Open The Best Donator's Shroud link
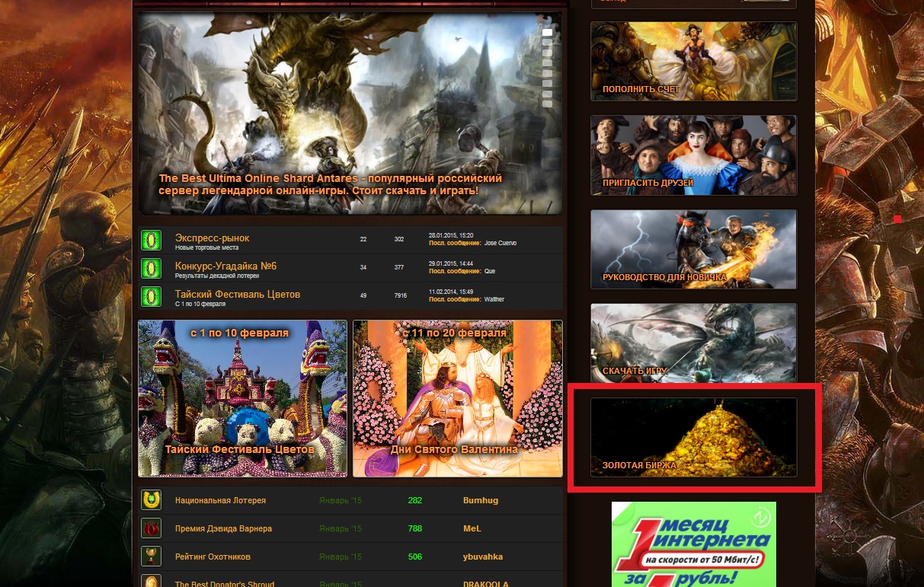This screenshot has width=924, height=587. tap(225, 584)
